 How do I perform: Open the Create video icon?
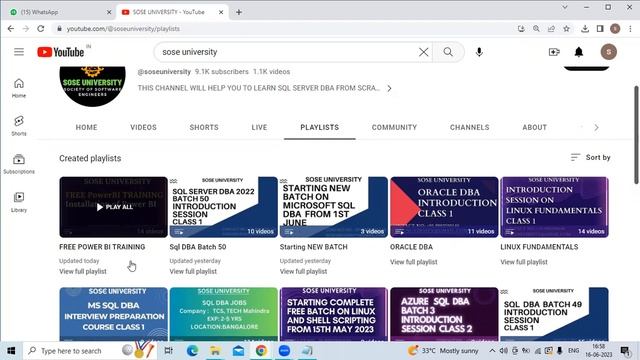[554, 52]
